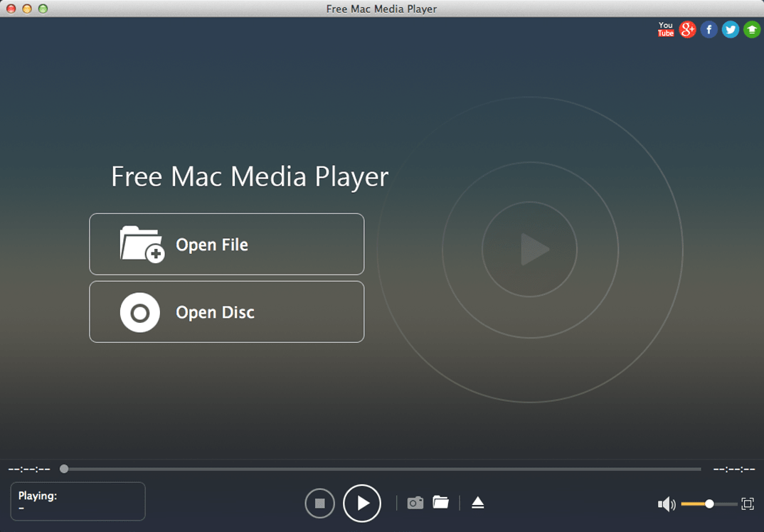Click the Open File button
This screenshot has height=532, width=764.
(x=227, y=244)
